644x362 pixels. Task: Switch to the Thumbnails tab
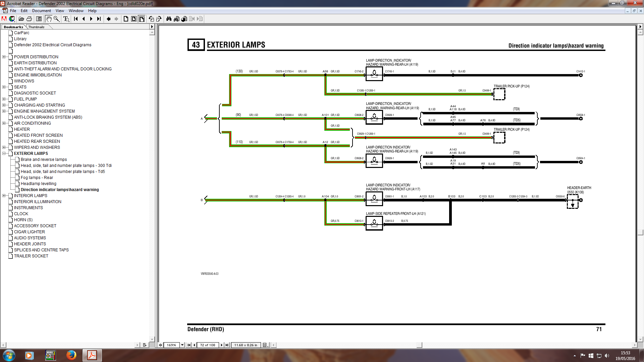tap(36, 27)
